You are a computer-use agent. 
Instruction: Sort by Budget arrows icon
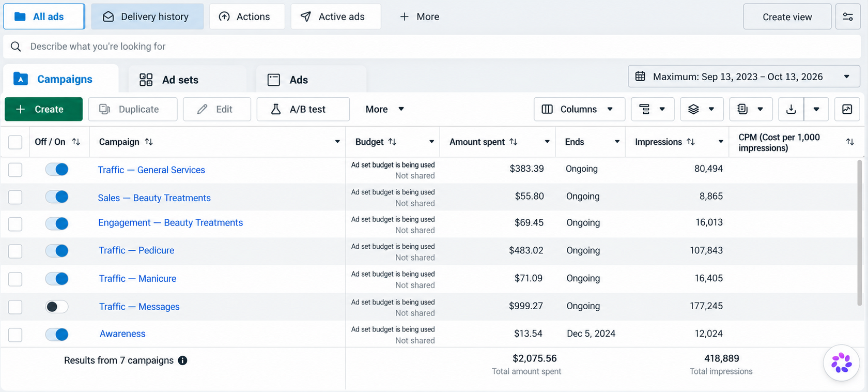tap(392, 142)
